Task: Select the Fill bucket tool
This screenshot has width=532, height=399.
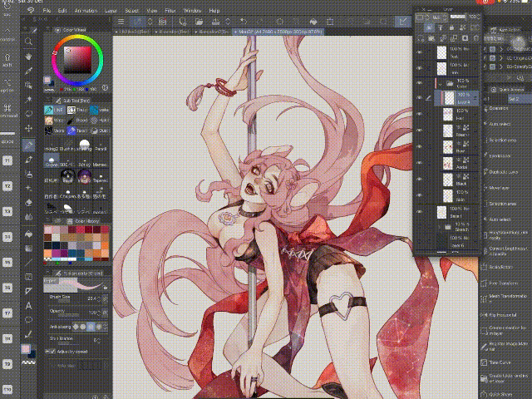Action: click(x=28, y=234)
